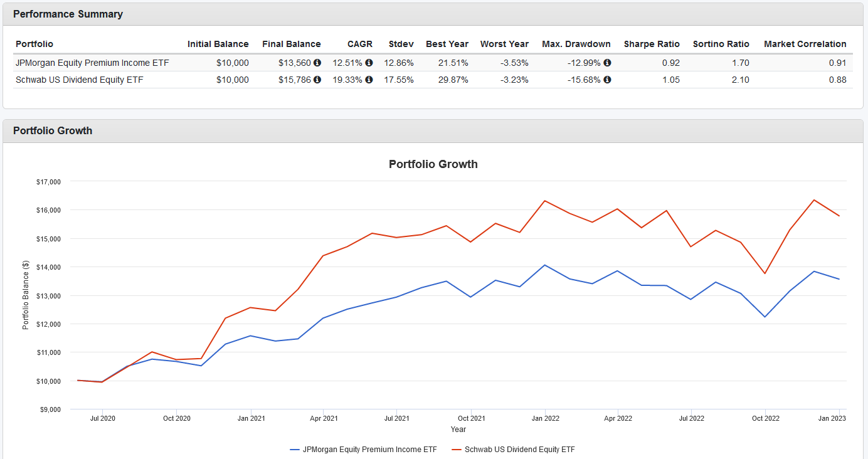
Task: Click the -3.23% worst year value
Action: [x=515, y=80]
